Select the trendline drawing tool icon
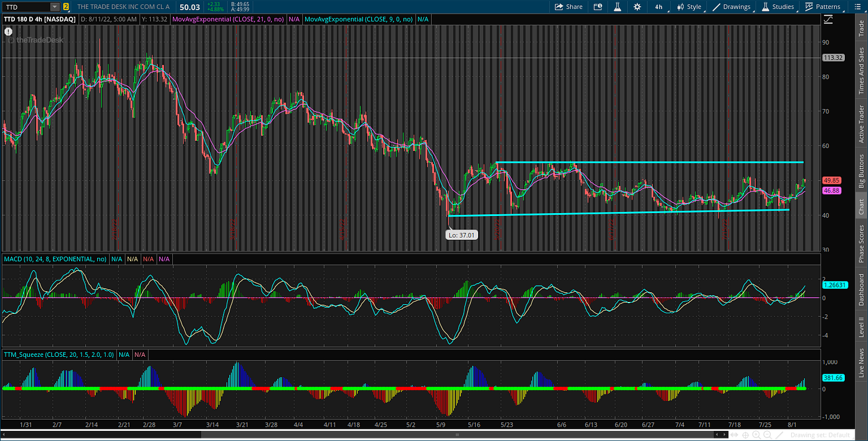The height and width of the screenshot is (441, 868). pyautogui.click(x=779, y=435)
